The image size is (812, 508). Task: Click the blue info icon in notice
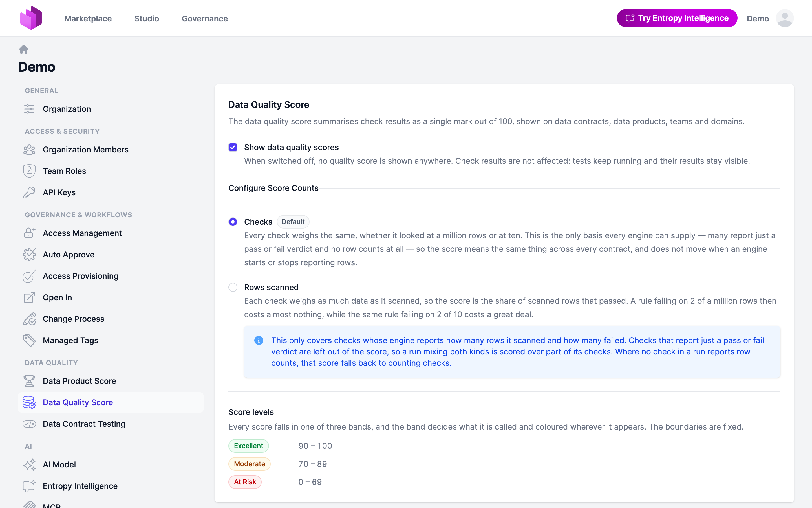259,340
